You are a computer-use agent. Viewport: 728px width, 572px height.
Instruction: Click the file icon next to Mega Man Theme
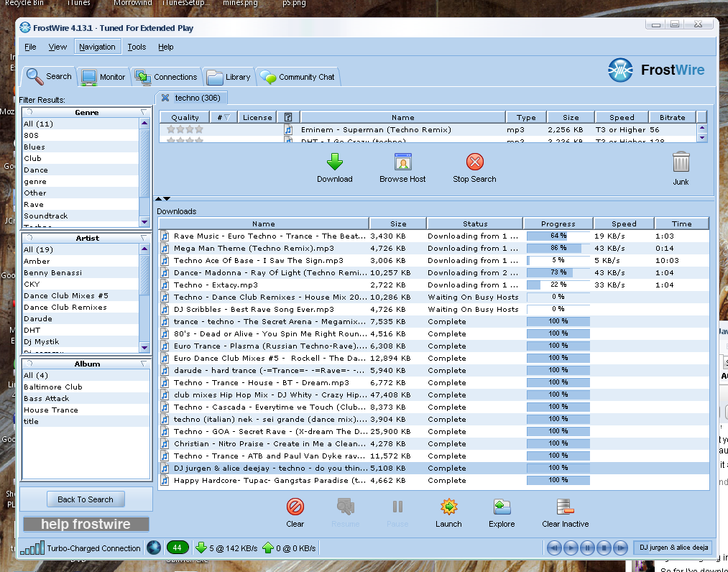pos(165,249)
